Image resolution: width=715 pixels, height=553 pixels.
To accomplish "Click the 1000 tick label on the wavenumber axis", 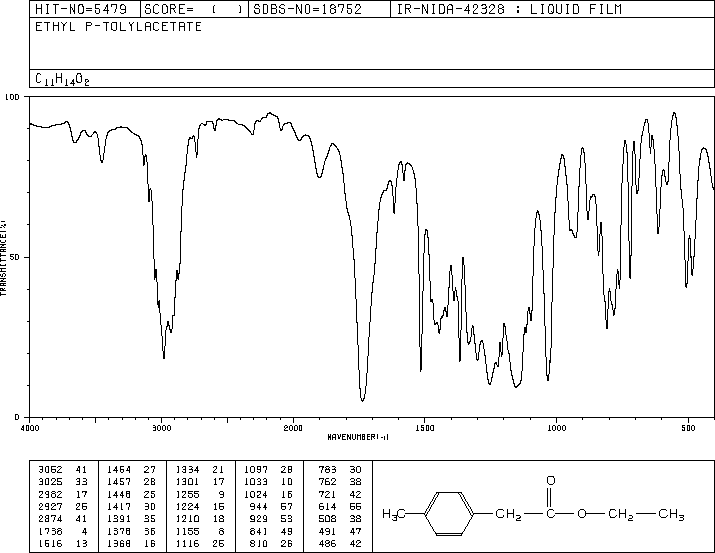I will (556, 428).
